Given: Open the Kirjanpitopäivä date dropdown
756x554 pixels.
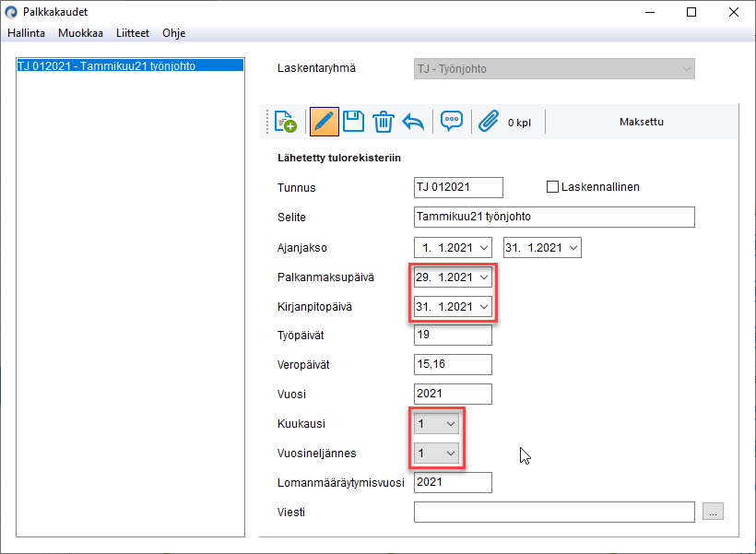Looking at the screenshot, I should click(484, 307).
